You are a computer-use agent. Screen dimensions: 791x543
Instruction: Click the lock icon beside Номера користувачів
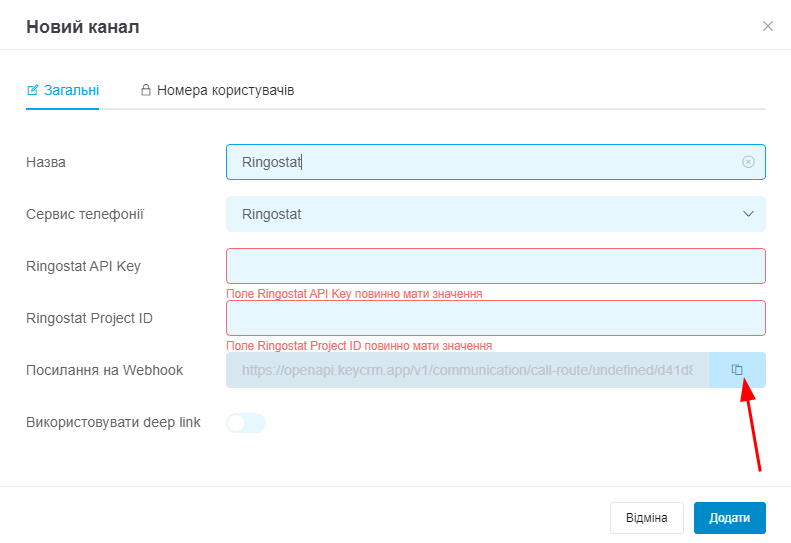point(146,90)
